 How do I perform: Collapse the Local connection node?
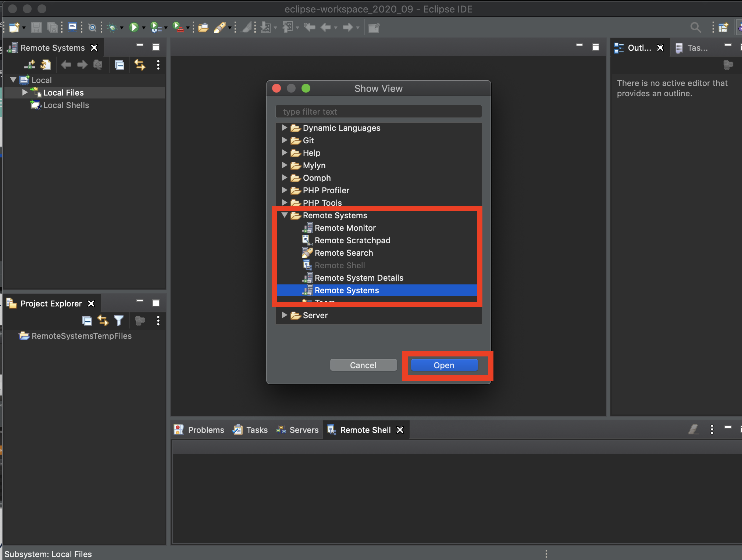click(x=13, y=80)
